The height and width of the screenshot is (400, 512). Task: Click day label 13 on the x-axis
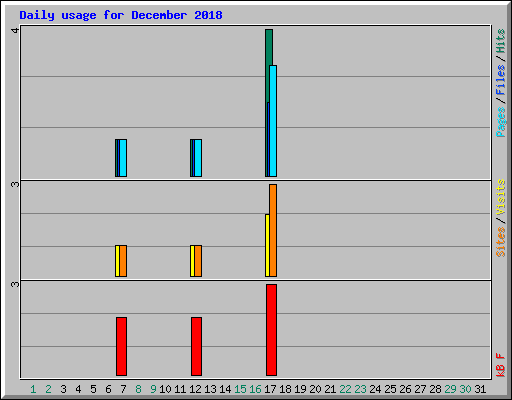(x=210, y=389)
